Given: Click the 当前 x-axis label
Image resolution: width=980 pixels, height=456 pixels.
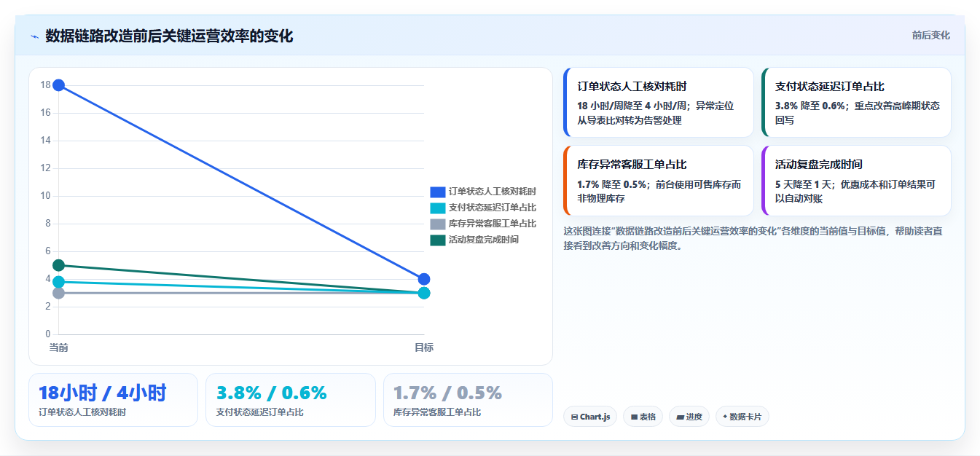Looking at the screenshot, I should pos(59,347).
